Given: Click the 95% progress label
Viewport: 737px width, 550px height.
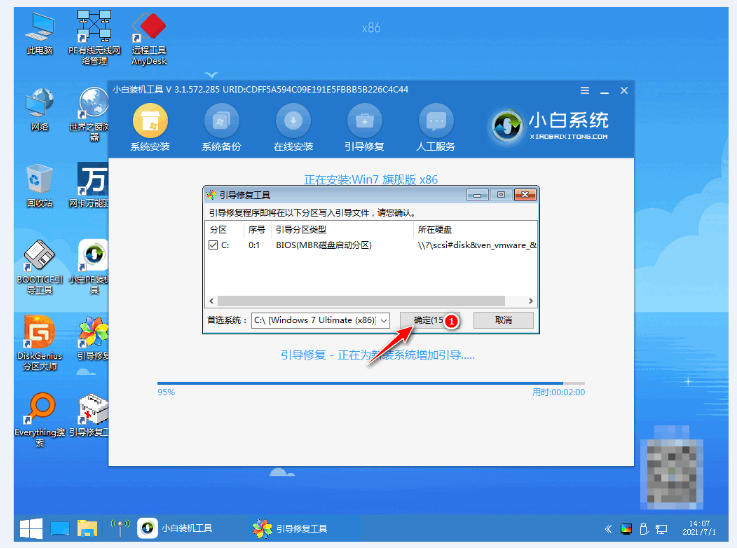Looking at the screenshot, I should point(166,392).
